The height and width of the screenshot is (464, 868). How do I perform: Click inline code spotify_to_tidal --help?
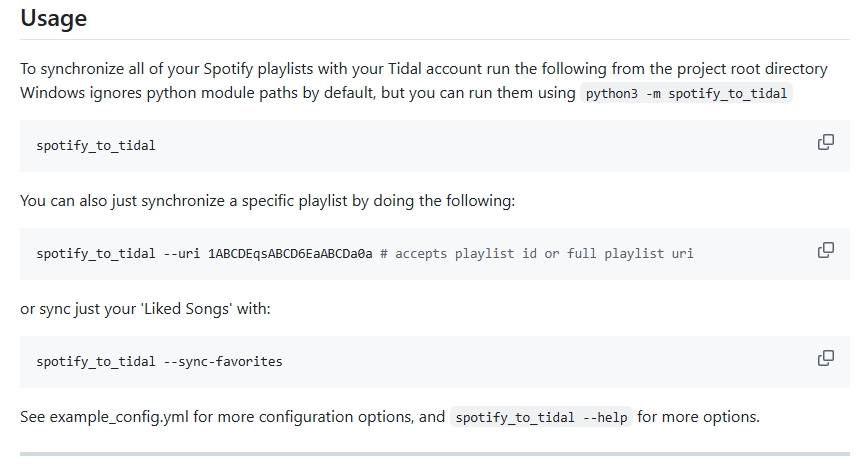(541, 417)
